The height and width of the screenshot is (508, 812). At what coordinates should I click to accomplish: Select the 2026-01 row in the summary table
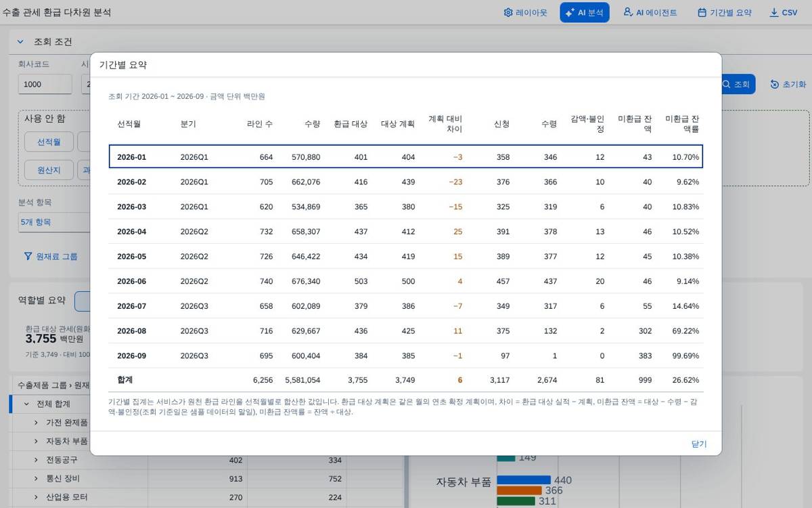[x=406, y=156]
